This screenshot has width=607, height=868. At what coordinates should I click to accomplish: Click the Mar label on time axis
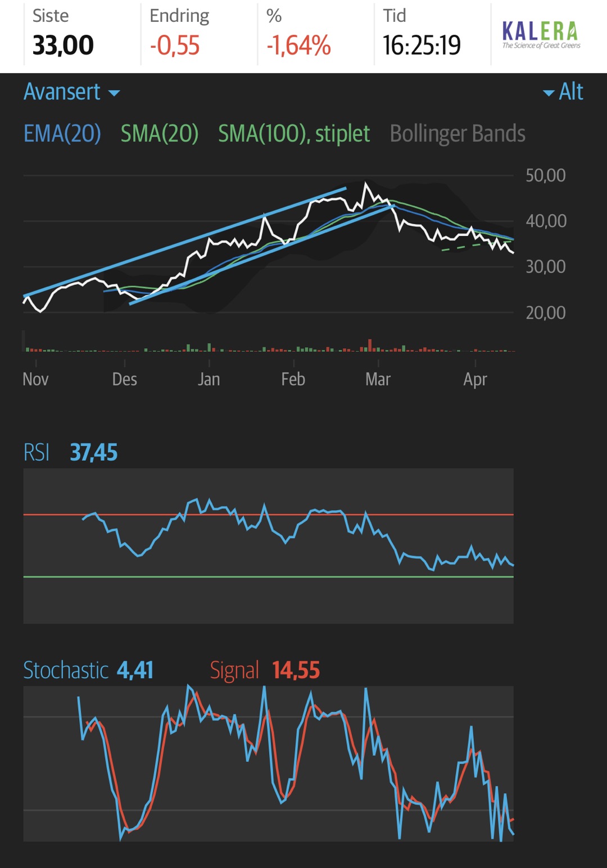(x=378, y=379)
